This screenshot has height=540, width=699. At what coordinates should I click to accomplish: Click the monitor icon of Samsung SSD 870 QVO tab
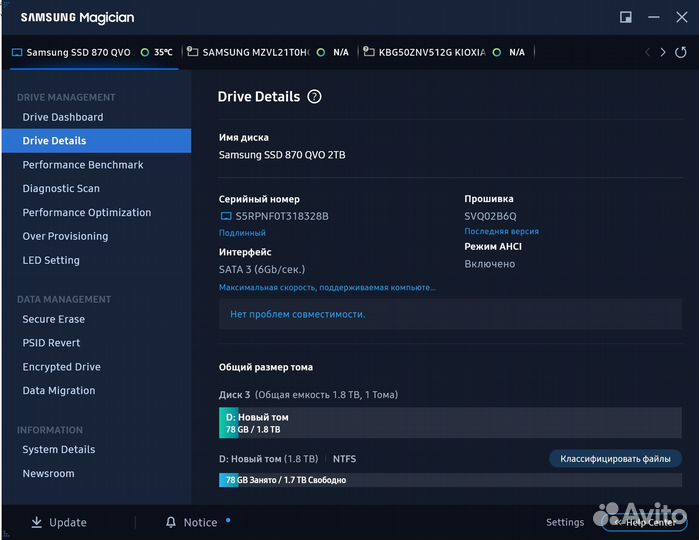17,52
